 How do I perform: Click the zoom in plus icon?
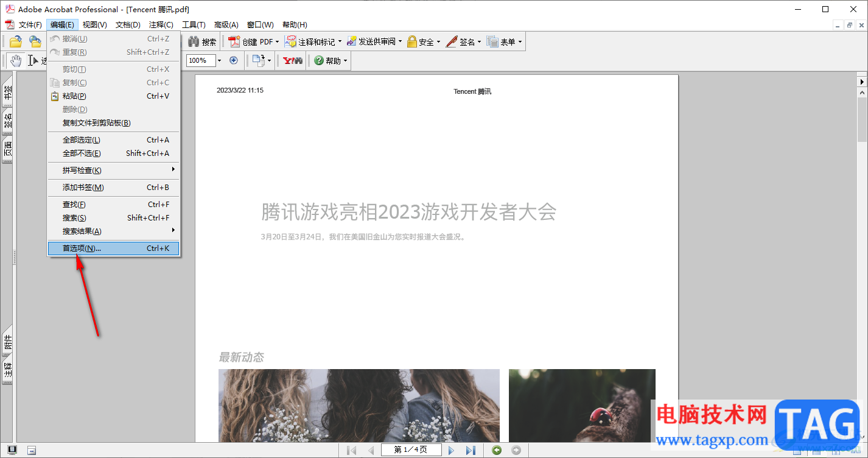pos(233,60)
